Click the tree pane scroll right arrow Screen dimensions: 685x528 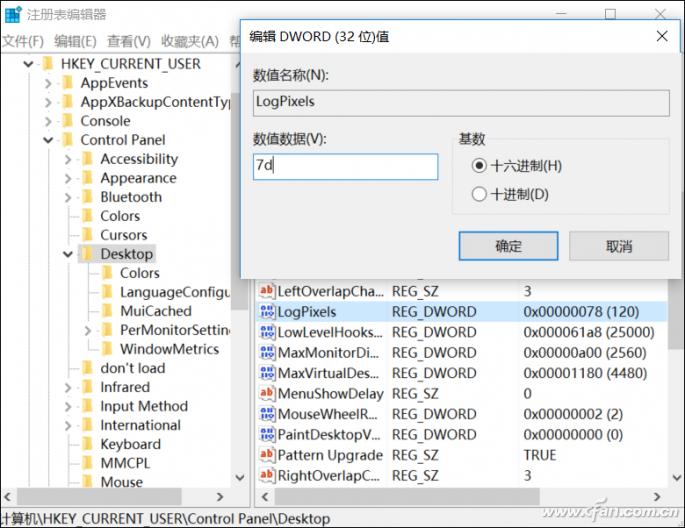[x=220, y=496]
